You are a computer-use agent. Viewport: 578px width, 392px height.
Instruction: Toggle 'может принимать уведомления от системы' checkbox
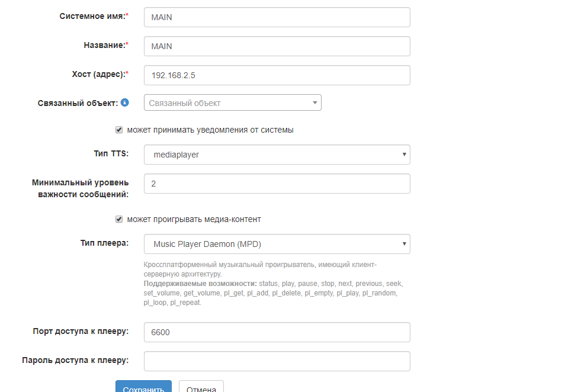coord(119,130)
